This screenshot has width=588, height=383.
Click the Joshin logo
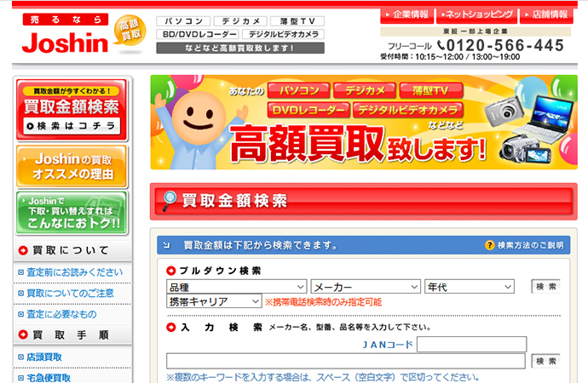(66, 43)
